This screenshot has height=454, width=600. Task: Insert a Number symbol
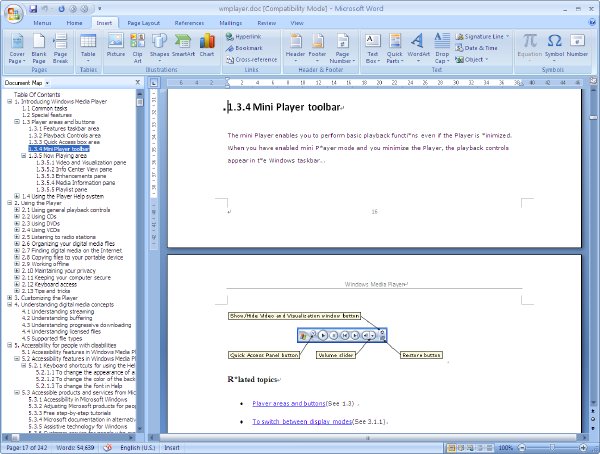click(577, 46)
